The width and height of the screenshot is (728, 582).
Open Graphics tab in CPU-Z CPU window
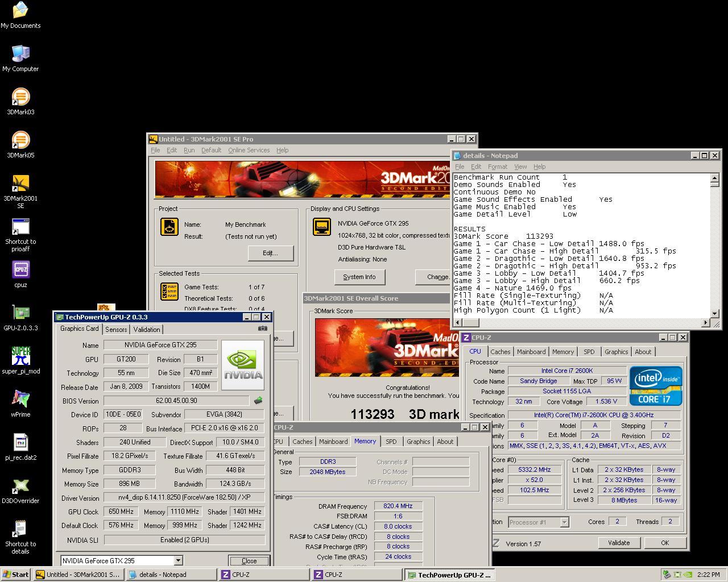pos(616,352)
